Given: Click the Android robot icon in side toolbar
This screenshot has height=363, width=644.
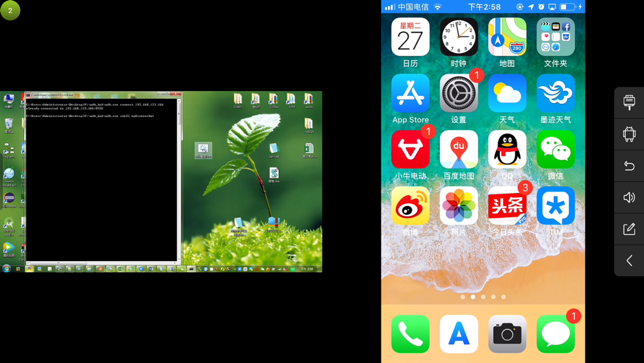Looking at the screenshot, I should pos(629,134).
